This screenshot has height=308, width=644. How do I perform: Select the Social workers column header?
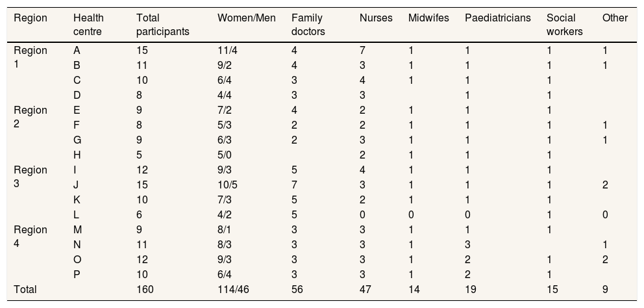pos(565,24)
